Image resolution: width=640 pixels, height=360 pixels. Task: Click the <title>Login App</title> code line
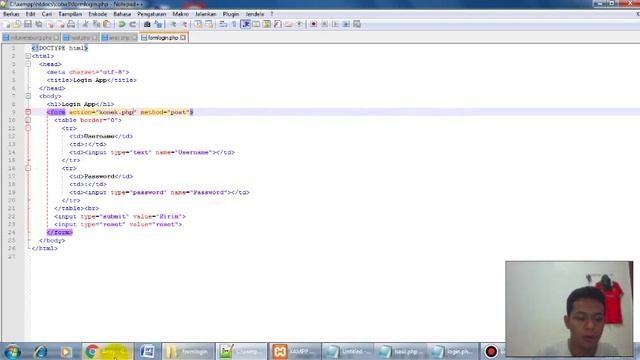pyautogui.click(x=91, y=80)
